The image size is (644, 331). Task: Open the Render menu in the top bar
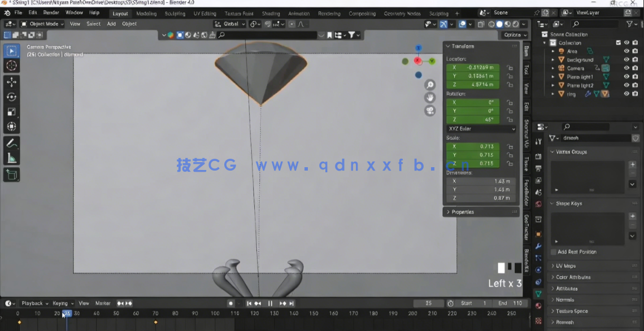(50, 12)
